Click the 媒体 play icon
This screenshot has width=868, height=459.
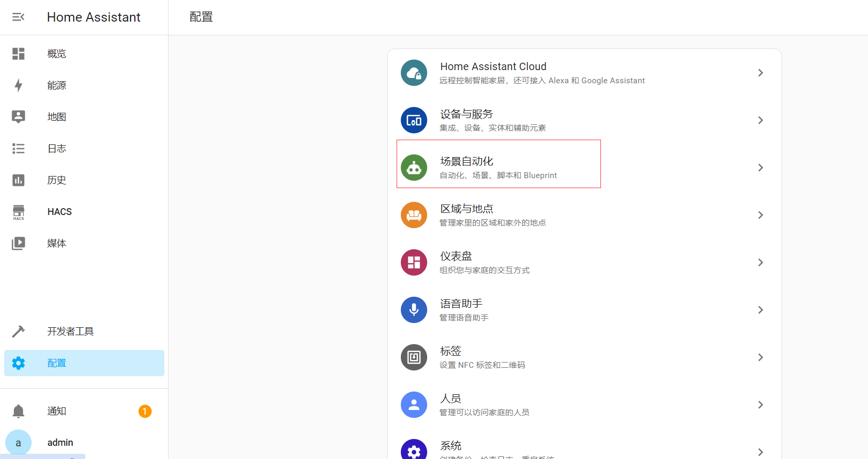[18, 243]
